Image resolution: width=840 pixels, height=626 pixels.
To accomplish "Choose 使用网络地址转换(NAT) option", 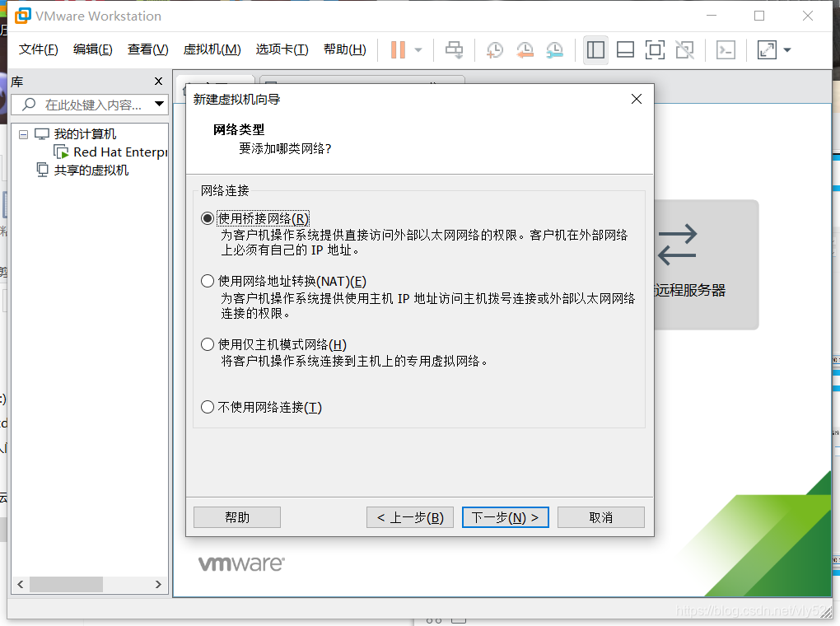I will click(207, 281).
